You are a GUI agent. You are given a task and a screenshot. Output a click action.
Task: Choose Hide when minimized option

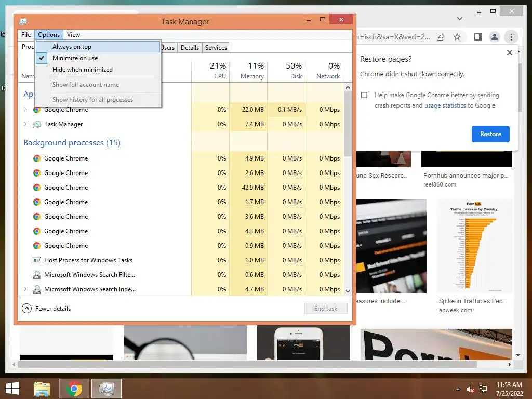[98, 70]
